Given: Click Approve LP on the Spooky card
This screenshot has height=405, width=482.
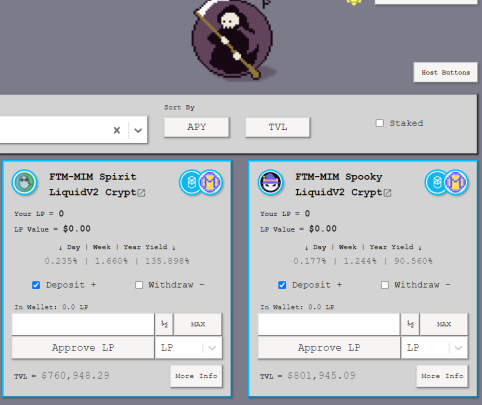Looking at the screenshot, I should (x=329, y=348).
